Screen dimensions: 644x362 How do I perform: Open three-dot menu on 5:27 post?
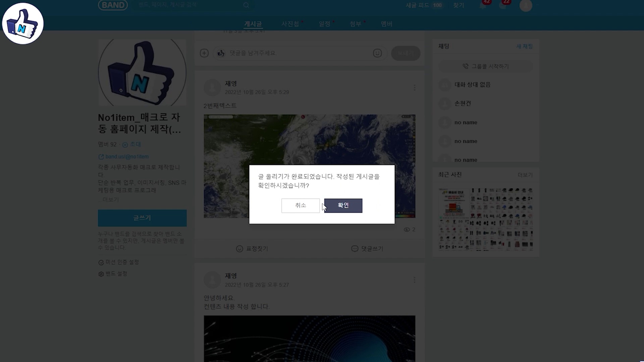tap(415, 280)
